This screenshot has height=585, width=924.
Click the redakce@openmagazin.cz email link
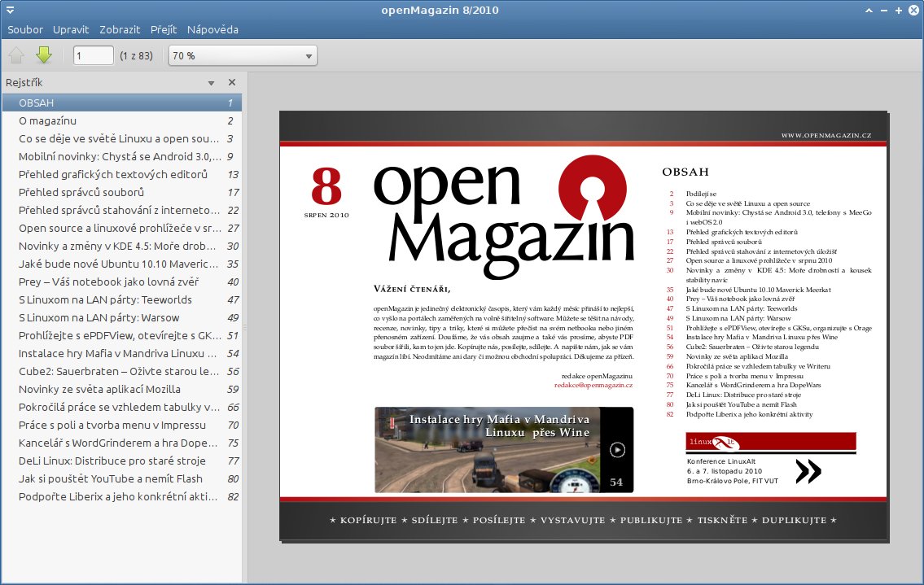pos(593,385)
